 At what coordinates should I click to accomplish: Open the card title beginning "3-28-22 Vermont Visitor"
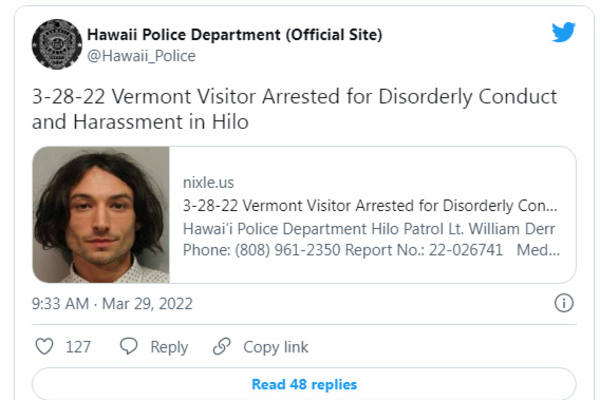(x=370, y=205)
